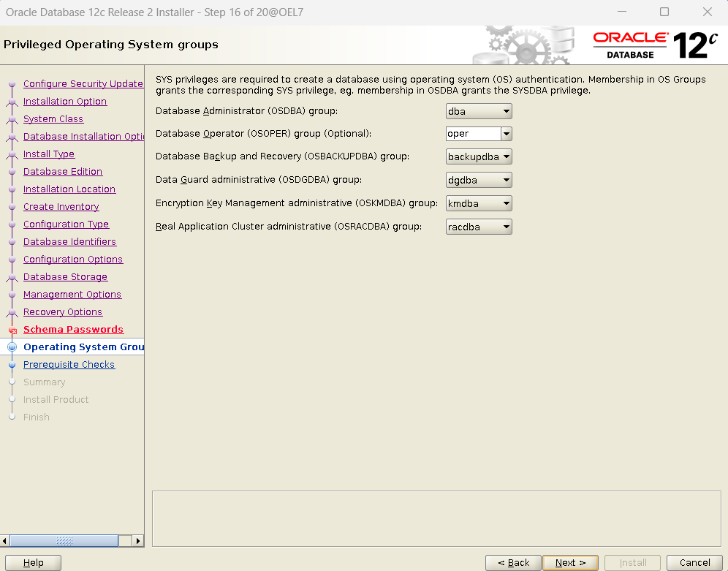The width and height of the screenshot is (728, 571).
Task: Maximize the installer window
Action: [x=664, y=12]
